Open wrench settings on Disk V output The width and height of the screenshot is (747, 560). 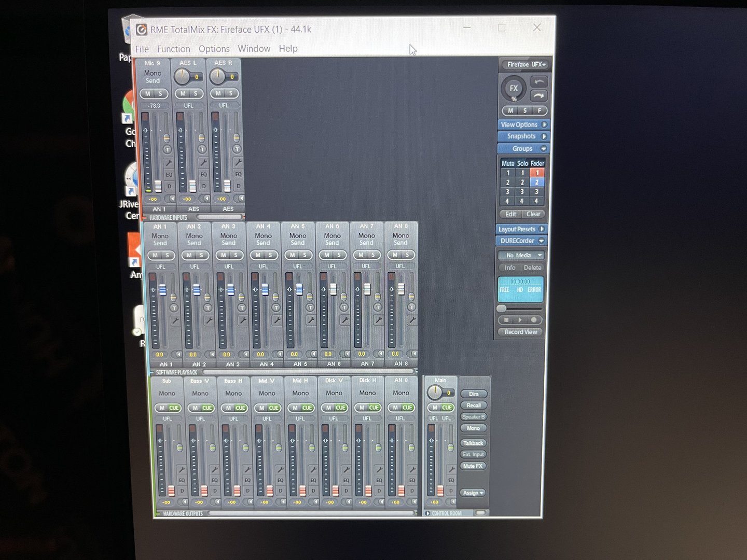[346, 469]
